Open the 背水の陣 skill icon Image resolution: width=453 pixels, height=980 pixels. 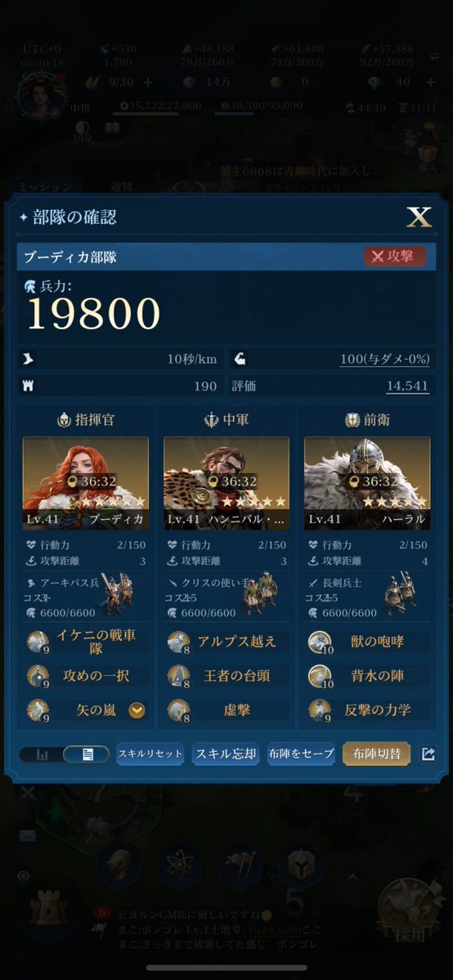(320, 676)
